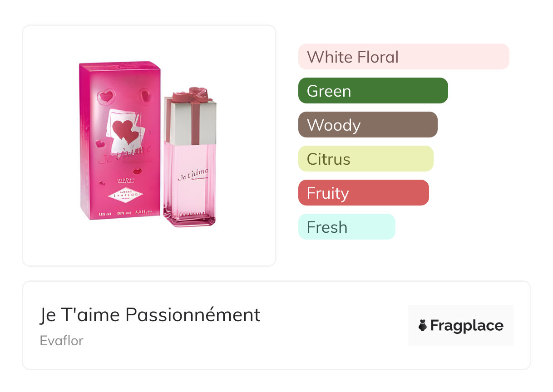
Task: Click the script label on the bottle
Action: [193, 173]
